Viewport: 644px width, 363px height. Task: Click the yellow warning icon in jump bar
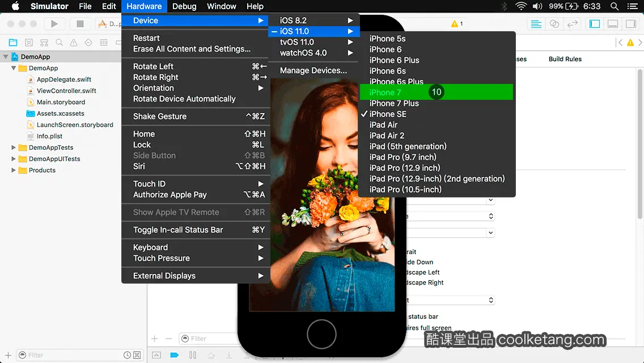pyautogui.click(x=630, y=43)
